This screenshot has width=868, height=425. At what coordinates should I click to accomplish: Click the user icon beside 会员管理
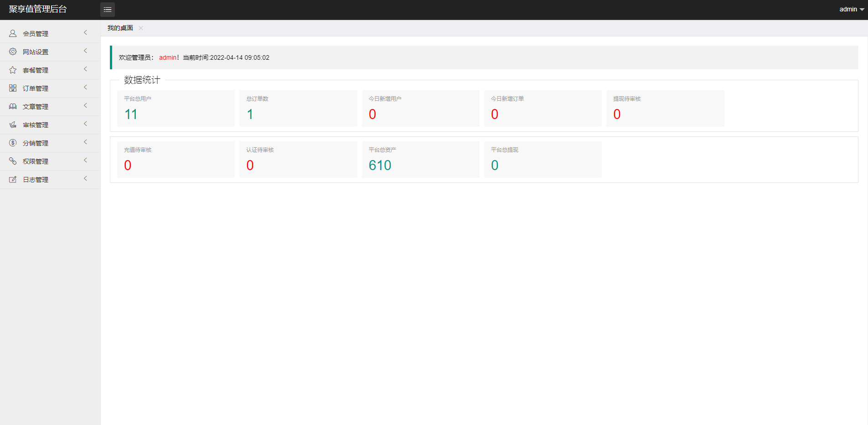tap(13, 33)
